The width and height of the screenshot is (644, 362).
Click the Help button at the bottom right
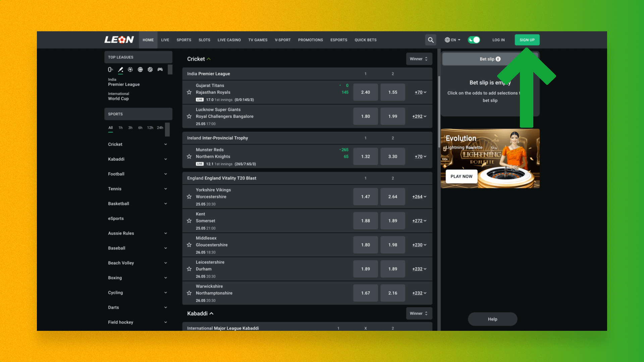[x=492, y=319]
